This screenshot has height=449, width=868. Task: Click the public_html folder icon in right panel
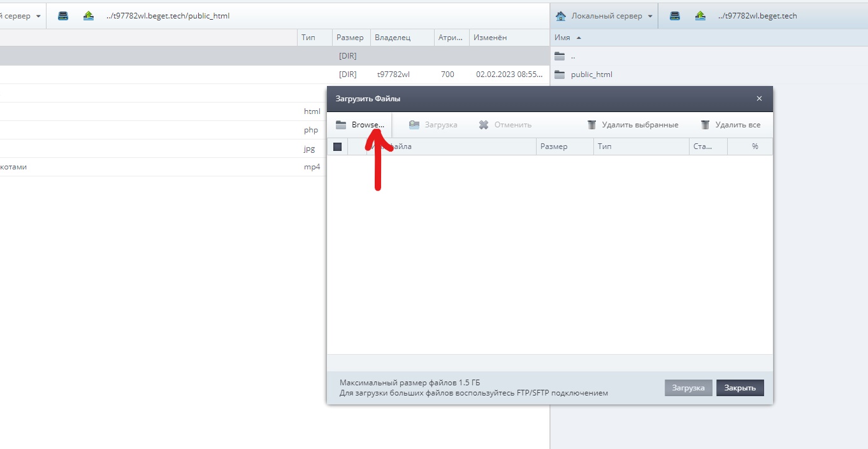pos(560,75)
